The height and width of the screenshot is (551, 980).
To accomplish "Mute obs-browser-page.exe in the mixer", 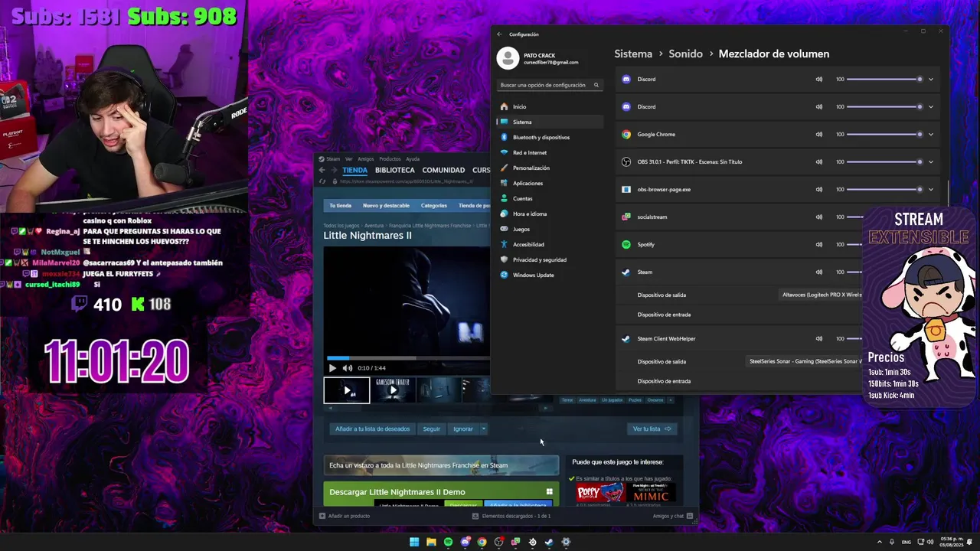I will coord(818,189).
